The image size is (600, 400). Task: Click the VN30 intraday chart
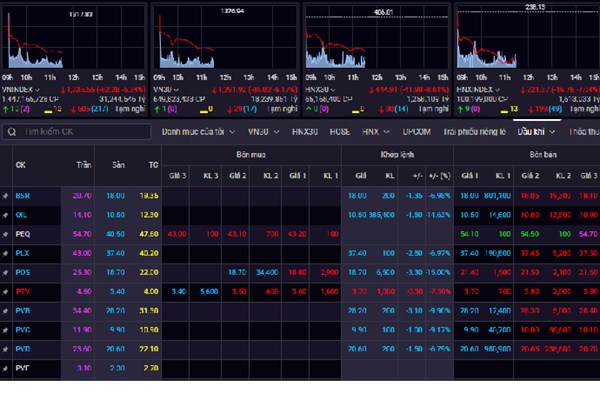point(225,38)
